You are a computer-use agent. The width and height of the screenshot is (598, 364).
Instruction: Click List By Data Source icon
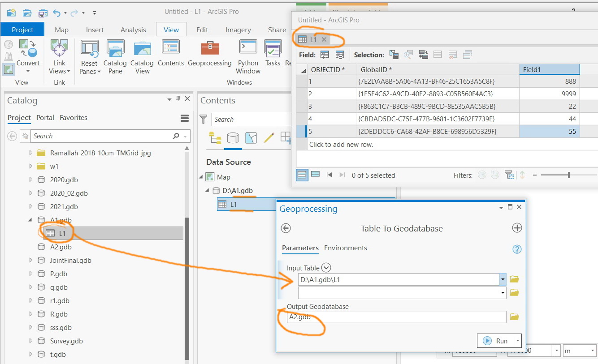(x=233, y=138)
